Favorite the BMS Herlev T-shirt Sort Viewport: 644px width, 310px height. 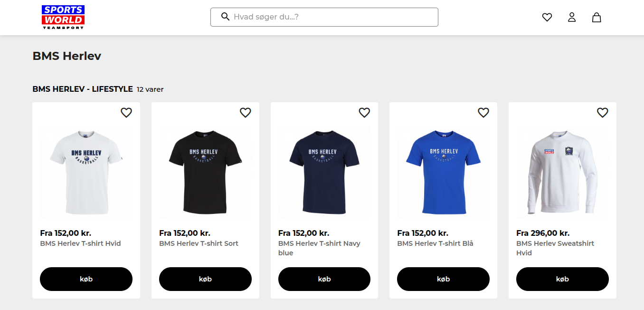[245, 113]
